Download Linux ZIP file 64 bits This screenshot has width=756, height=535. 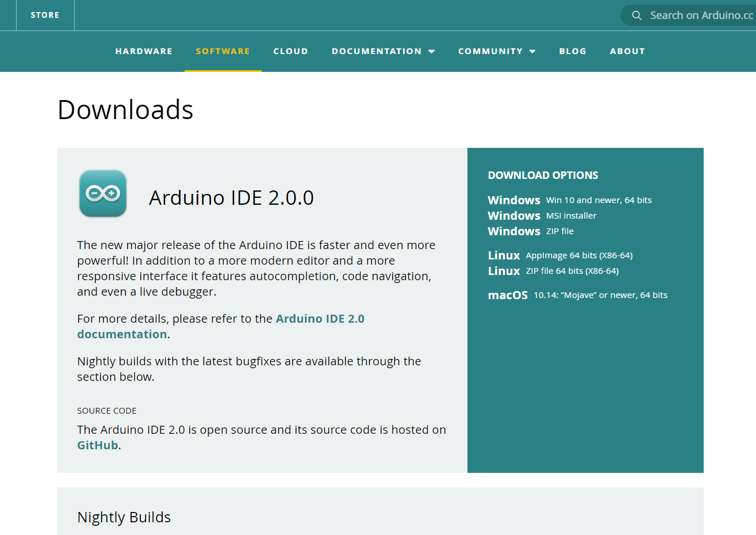point(553,271)
